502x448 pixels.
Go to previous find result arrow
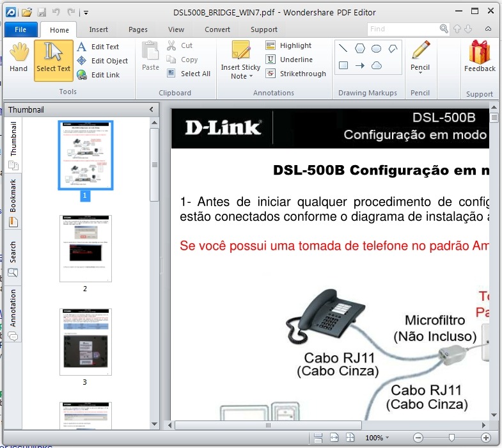tap(457, 29)
